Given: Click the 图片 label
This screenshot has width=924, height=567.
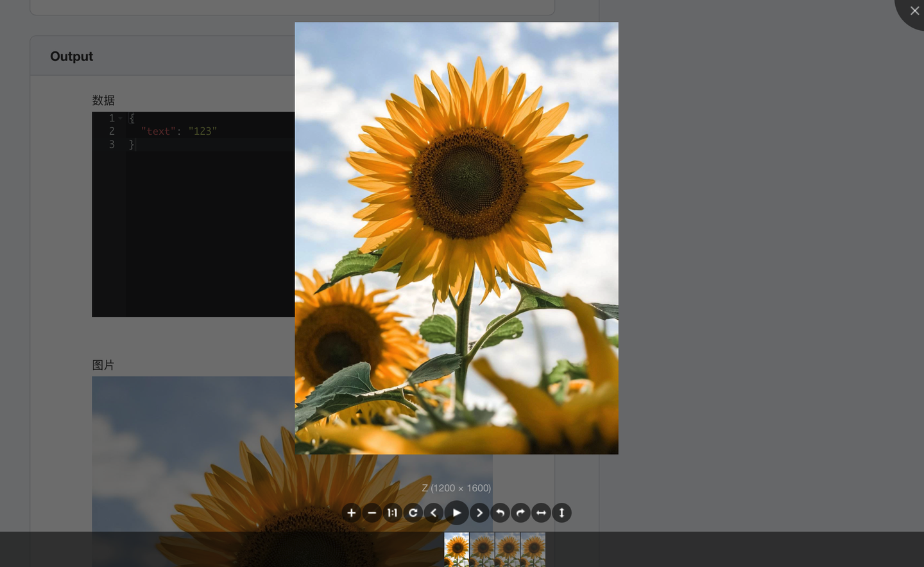Looking at the screenshot, I should (103, 365).
